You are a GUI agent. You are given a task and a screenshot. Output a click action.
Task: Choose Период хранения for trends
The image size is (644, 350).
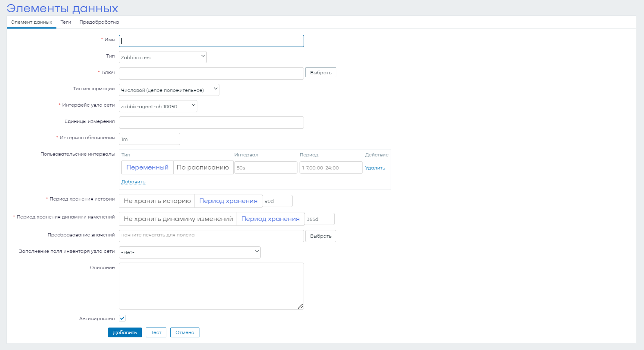(271, 219)
